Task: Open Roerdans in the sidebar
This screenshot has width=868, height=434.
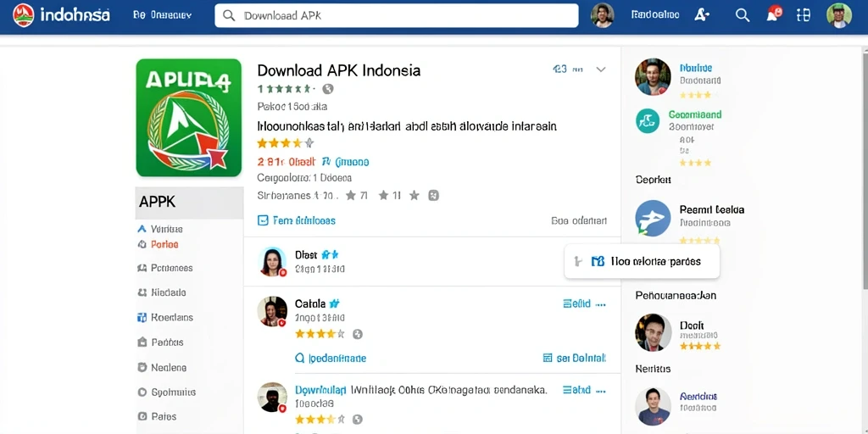Action: [x=165, y=317]
